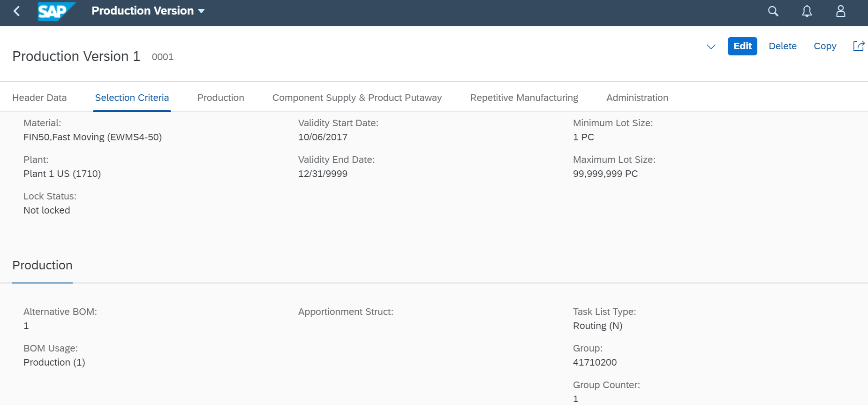Click the Not locked status value
Image resolution: width=868 pixels, height=405 pixels.
click(x=46, y=210)
